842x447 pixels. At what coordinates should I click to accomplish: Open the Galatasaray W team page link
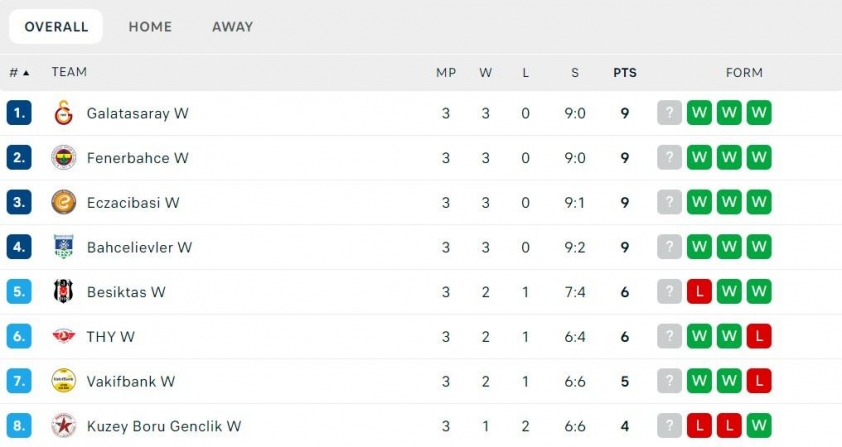point(137,113)
